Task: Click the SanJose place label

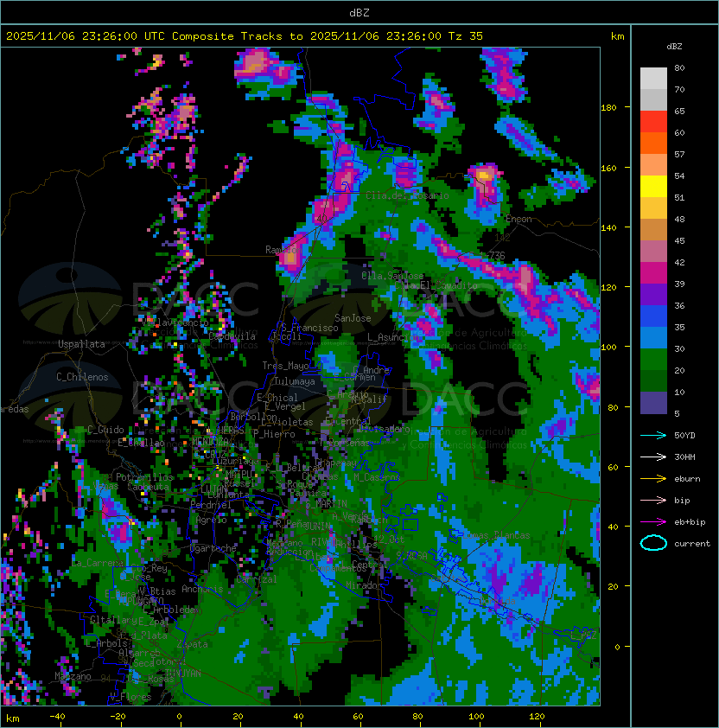Action: coord(353,318)
